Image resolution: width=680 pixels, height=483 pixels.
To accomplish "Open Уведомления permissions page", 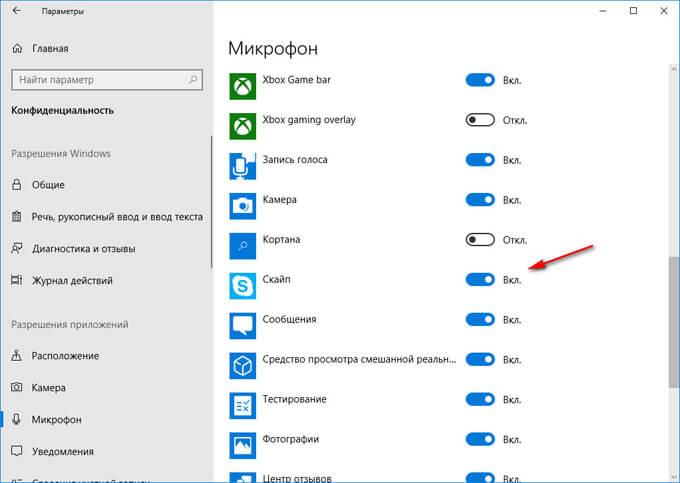I will click(52, 452).
